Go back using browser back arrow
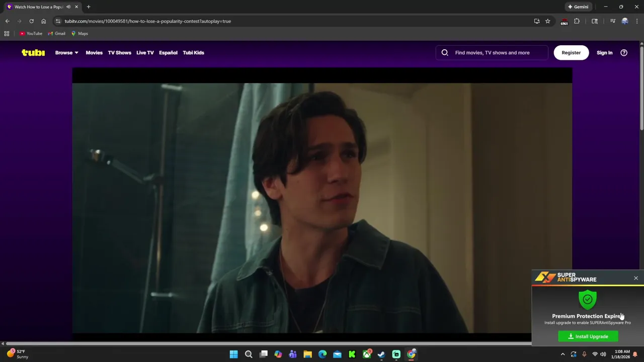The width and height of the screenshot is (644, 362). [x=7, y=21]
